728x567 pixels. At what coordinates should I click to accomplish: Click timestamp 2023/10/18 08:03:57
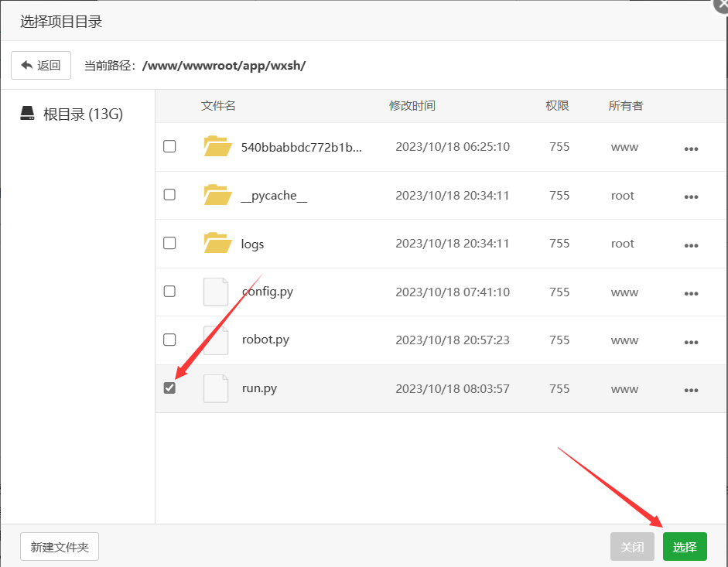(x=453, y=388)
